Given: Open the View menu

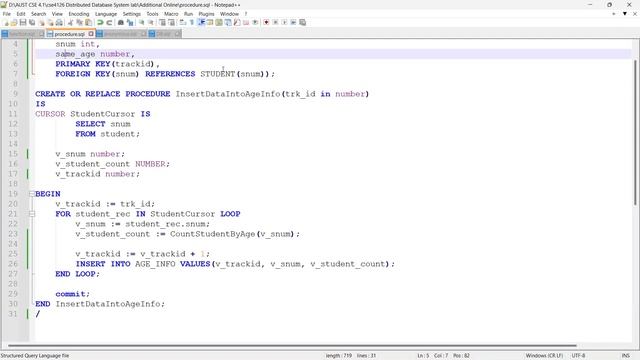Looking at the screenshot, I should [57, 14].
